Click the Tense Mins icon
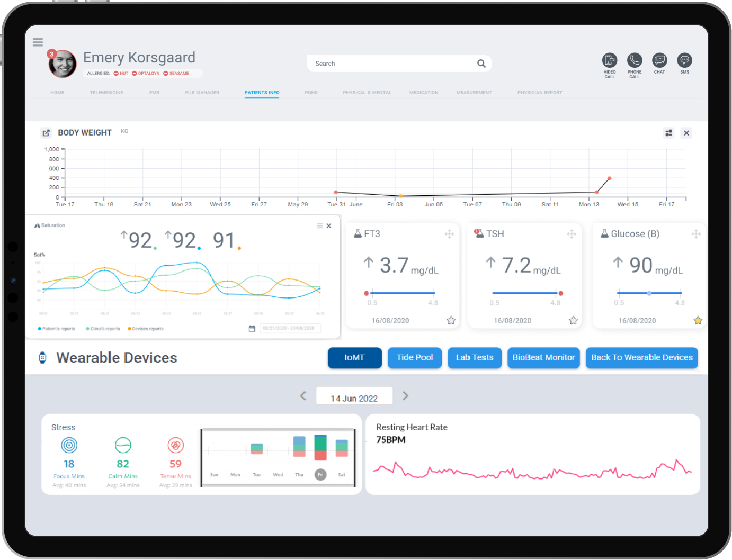The height and width of the screenshot is (560, 732). [176, 445]
